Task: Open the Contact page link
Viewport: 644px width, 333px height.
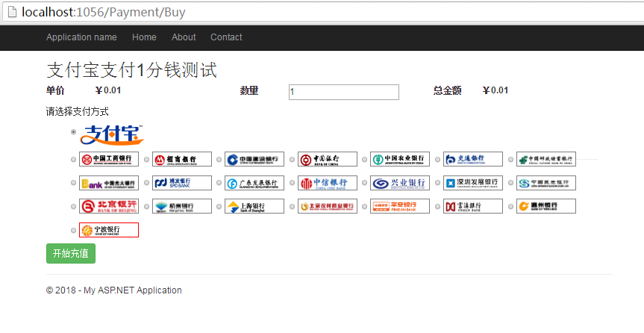Action: coord(226,37)
